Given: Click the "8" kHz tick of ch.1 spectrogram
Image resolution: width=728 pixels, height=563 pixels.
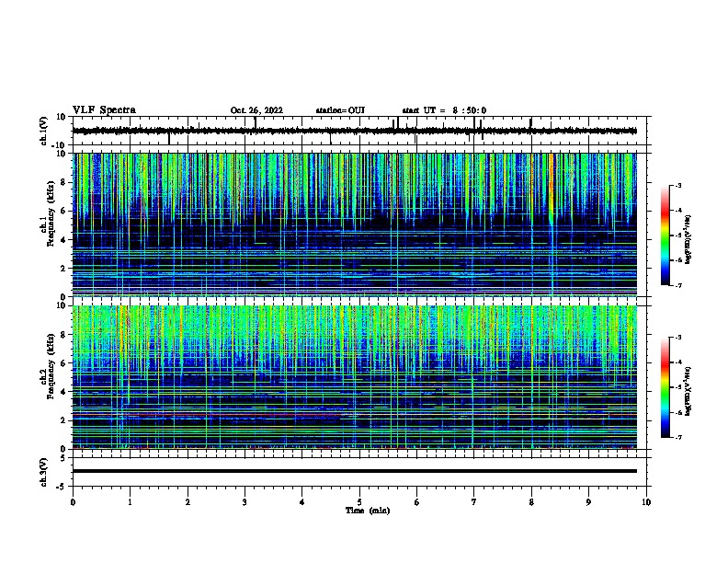Looking at the screenshot, I should point(64,182).
